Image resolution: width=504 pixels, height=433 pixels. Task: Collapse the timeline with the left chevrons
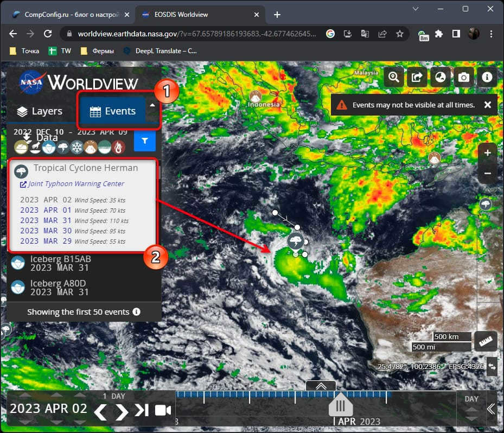[491, 409]
